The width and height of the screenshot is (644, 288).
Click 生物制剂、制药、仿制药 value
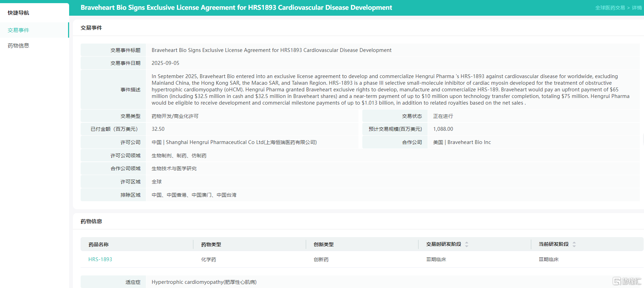(x=179, y=156)
